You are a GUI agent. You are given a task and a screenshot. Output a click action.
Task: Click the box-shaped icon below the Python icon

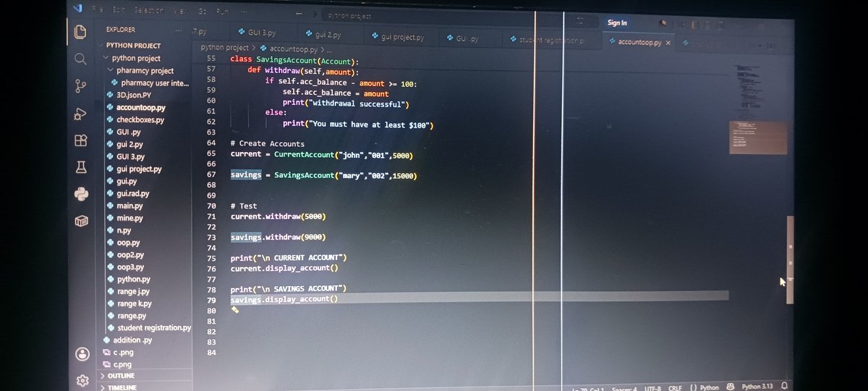pos(81,220)
